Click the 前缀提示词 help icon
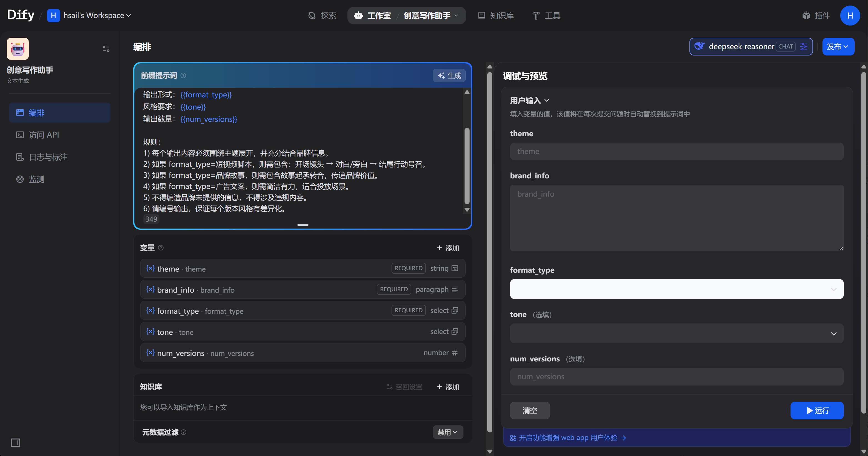The height and width of the screenshot is (456, 868). 183,75
